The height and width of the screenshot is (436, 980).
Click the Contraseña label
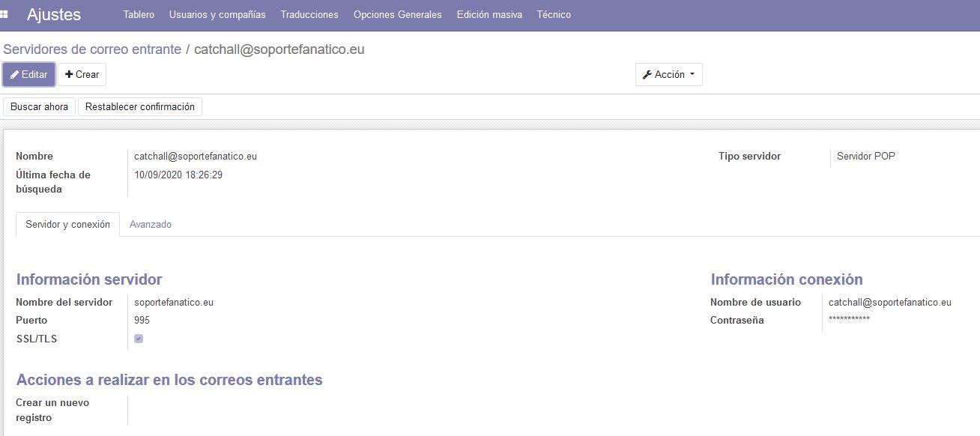pos(737,320)
